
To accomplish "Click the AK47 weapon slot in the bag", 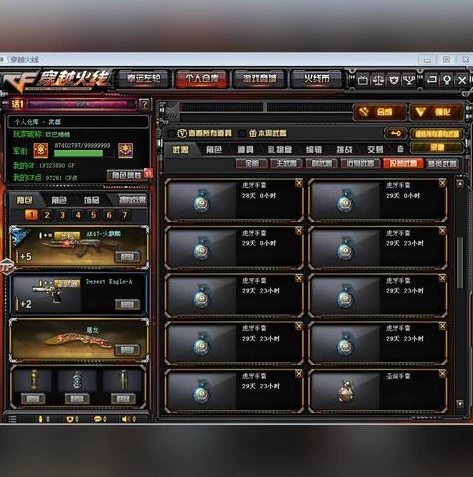I will click(79, 247).
